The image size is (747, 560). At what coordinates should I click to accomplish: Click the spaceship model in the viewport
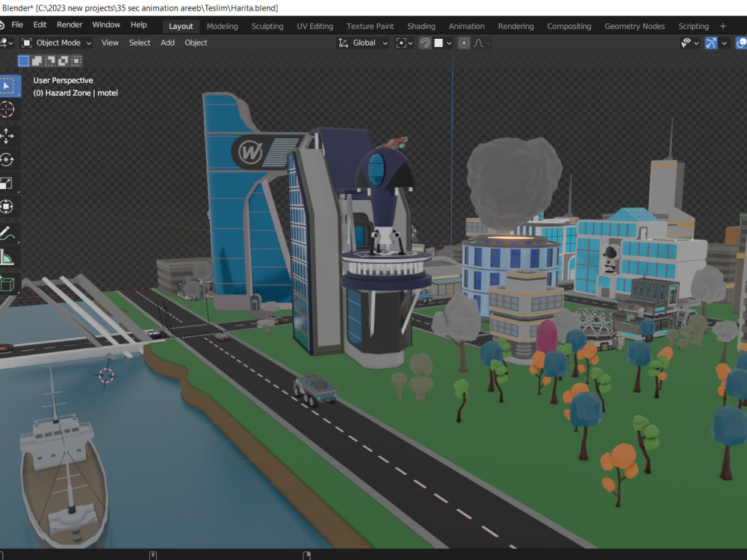(394, 144)
